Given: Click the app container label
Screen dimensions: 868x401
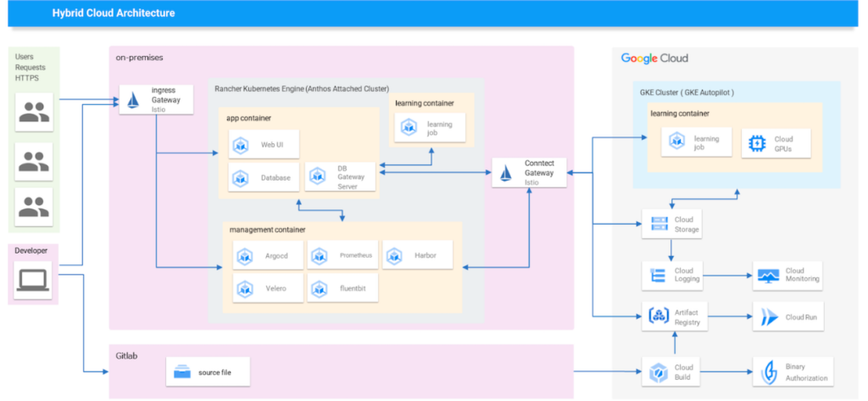Looking at the screenshot, I should 249,118.
